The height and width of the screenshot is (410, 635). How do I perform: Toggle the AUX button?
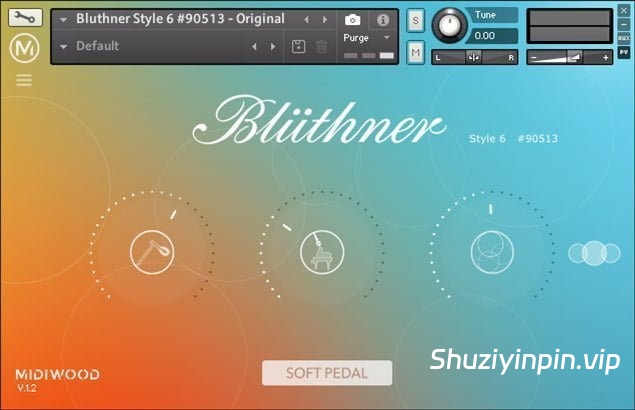[624, 38]
